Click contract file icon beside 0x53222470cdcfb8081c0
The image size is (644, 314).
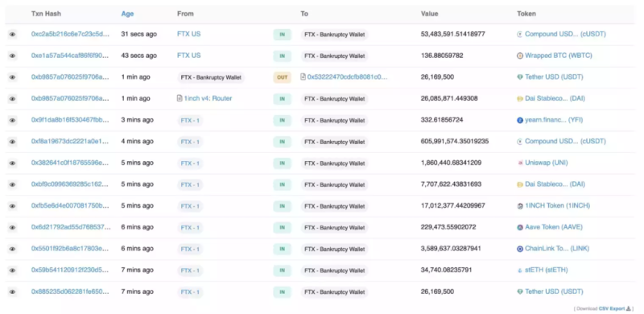(303, 76)
